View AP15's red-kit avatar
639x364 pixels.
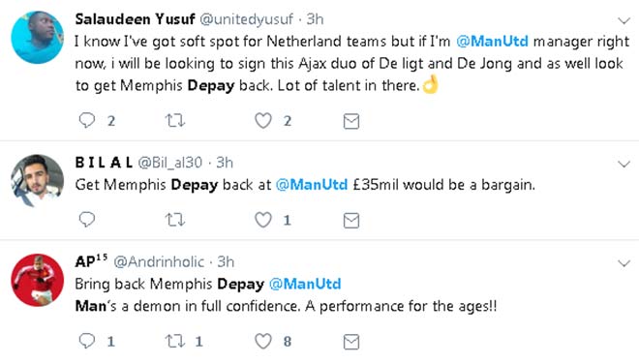[x=37, y=280]
